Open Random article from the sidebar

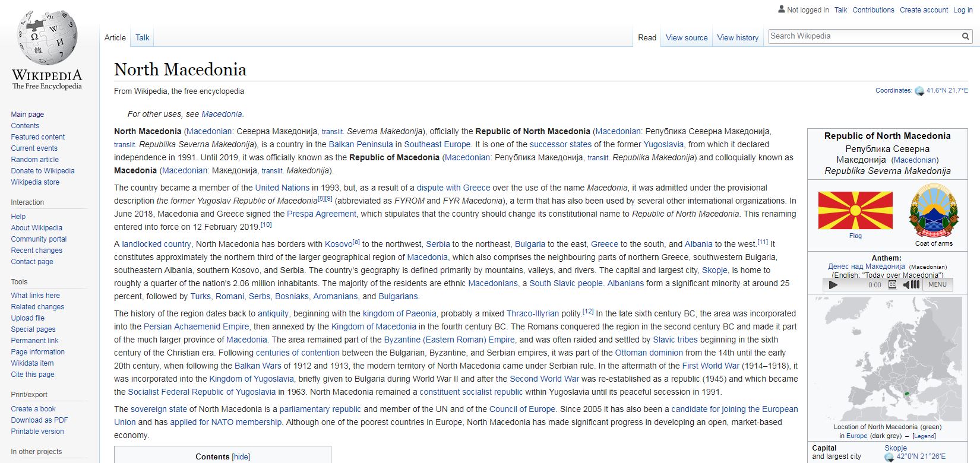[x=34, y=160]
